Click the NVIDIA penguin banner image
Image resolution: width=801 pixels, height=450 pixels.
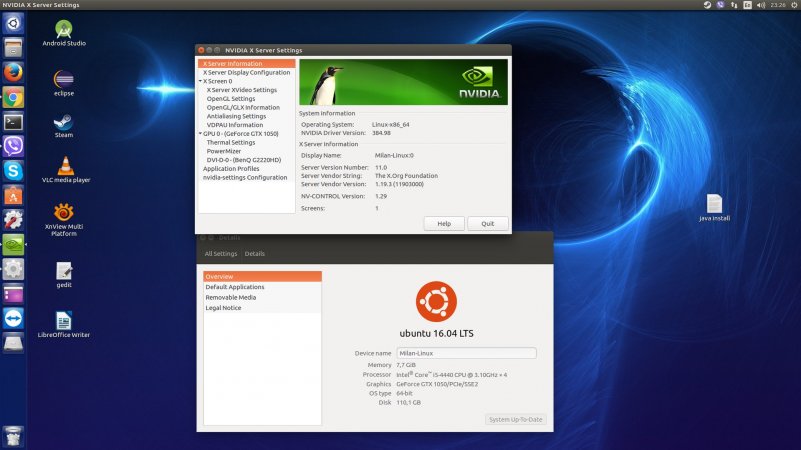[x=404, y=82]
